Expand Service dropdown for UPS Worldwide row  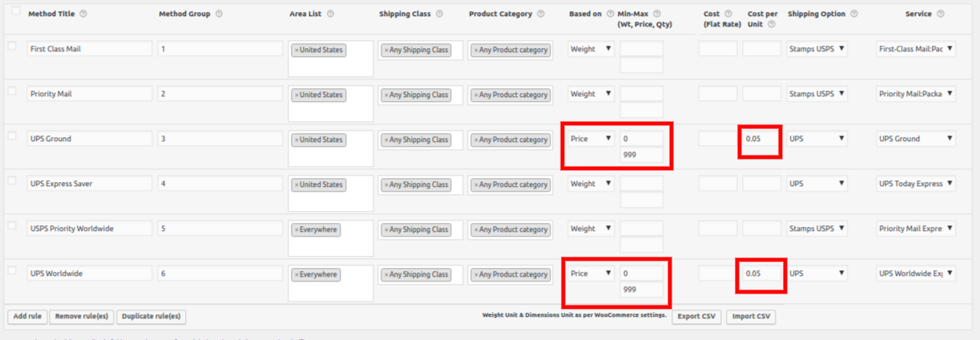[916, 273]
